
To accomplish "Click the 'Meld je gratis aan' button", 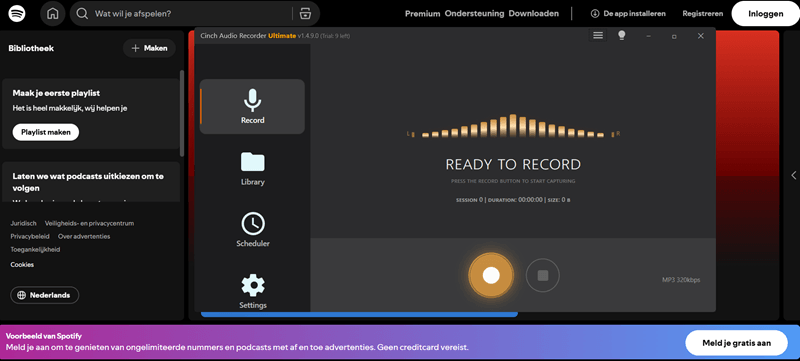I will [736, 343].
